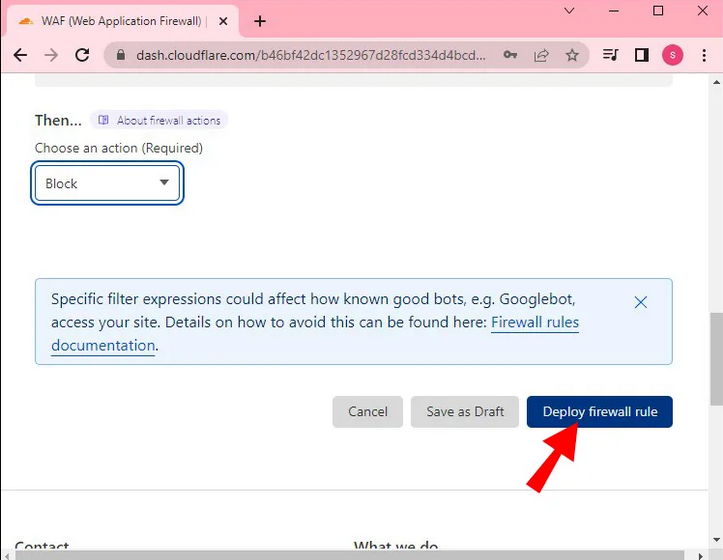723x560 pixels.
Task: Click the Save as Draft button
Action: click(x=465, y=412)
